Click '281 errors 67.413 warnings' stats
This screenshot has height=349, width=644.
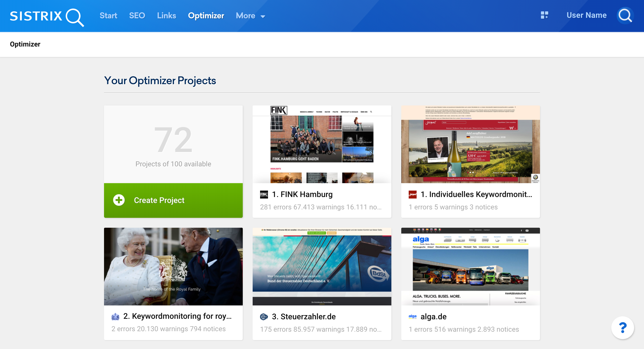click(x=321, y=207)
